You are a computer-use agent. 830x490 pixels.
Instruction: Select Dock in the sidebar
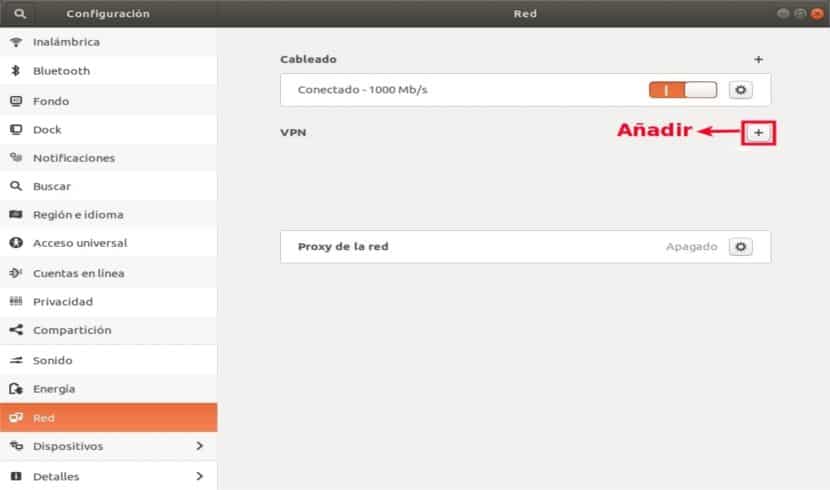tap(109, 130)
